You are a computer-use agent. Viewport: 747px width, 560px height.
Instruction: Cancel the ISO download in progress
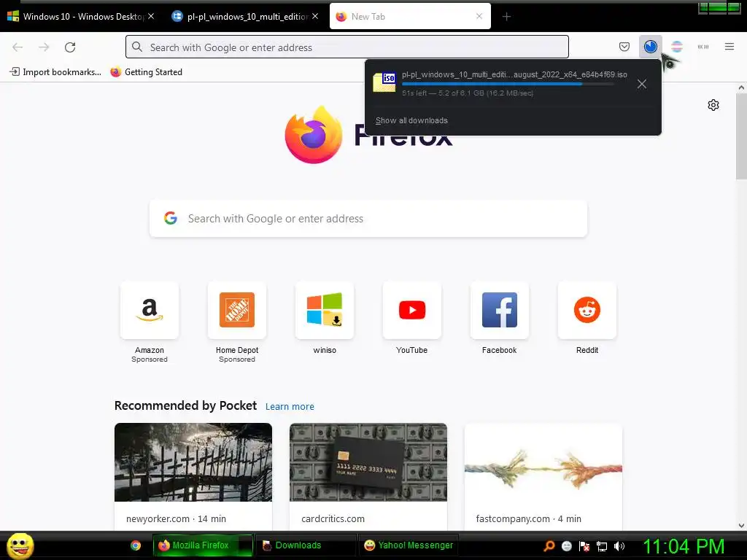click(x=642, y=85)
